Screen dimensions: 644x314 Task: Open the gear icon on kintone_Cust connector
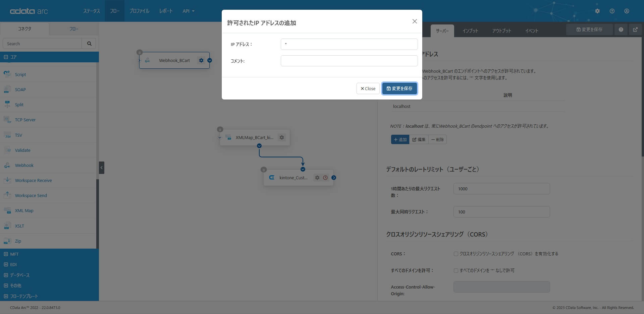coord(317,178)
